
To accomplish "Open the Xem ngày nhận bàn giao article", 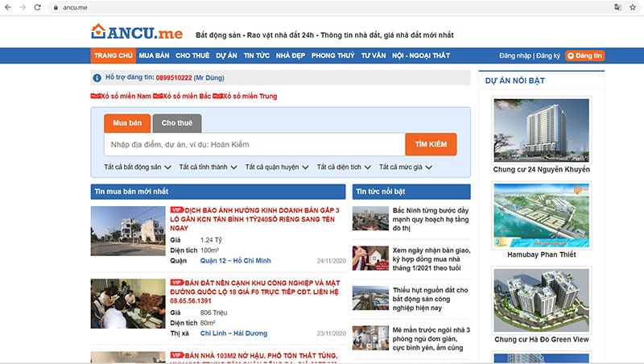I will click(x=431, y=259).
